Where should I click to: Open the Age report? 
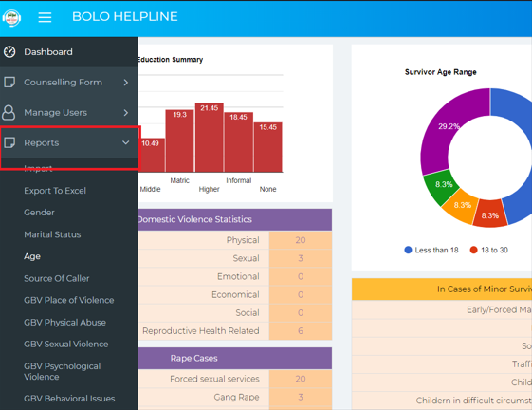click(x=32, y=256)
